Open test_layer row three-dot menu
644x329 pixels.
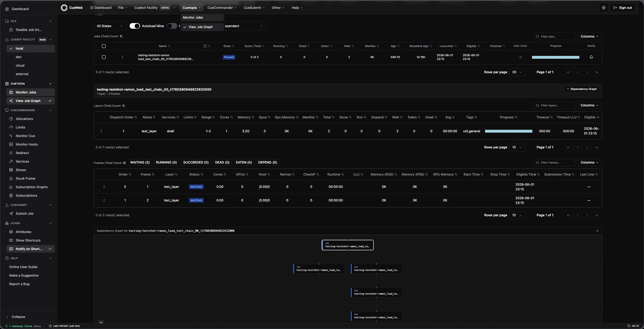coord(101,131)
